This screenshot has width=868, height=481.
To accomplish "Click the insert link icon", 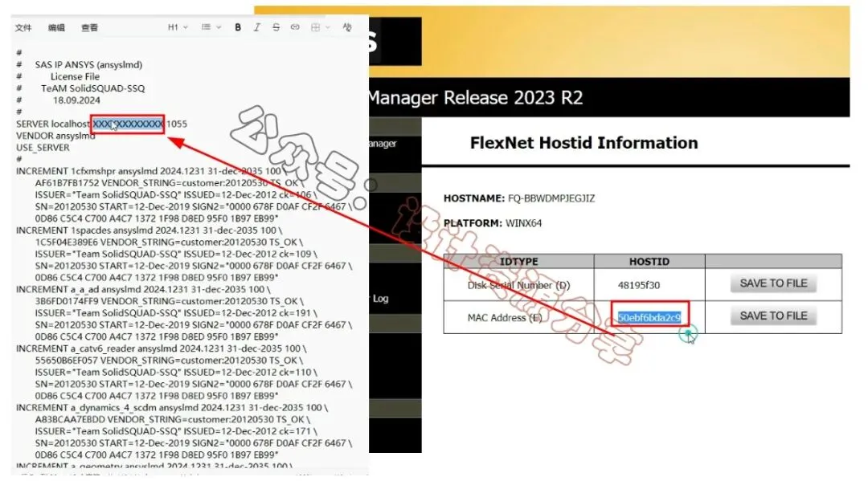I will pos(295,27).
